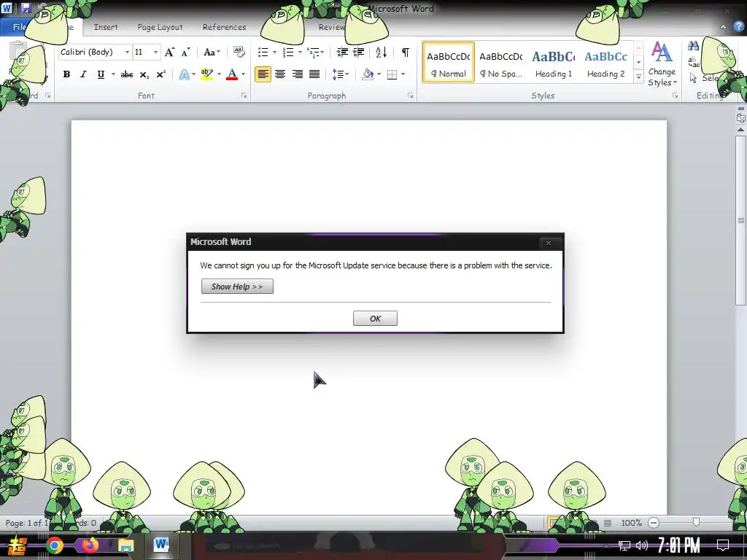
Task: Toggle Show/Hide paragraph marks
Action: [406, 52]
